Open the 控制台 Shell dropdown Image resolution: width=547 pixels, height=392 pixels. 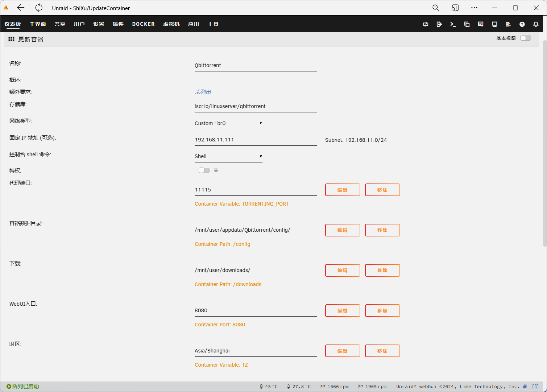click(x=228, y=156)
